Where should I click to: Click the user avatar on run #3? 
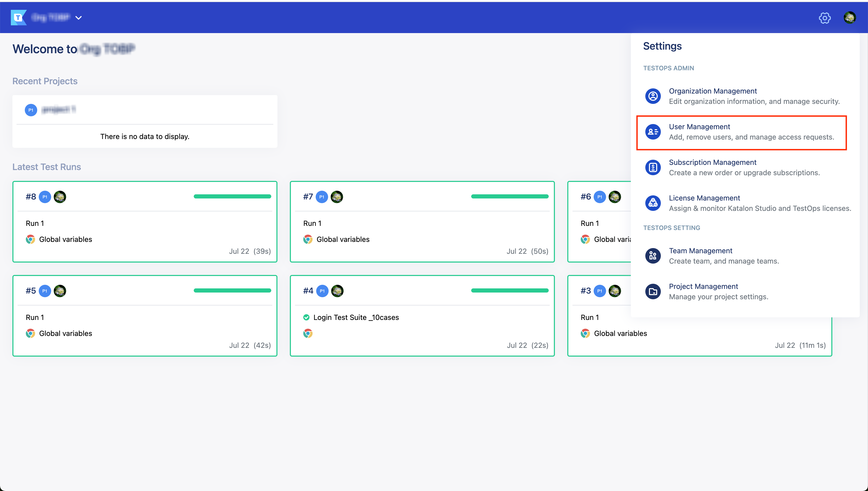615,291
